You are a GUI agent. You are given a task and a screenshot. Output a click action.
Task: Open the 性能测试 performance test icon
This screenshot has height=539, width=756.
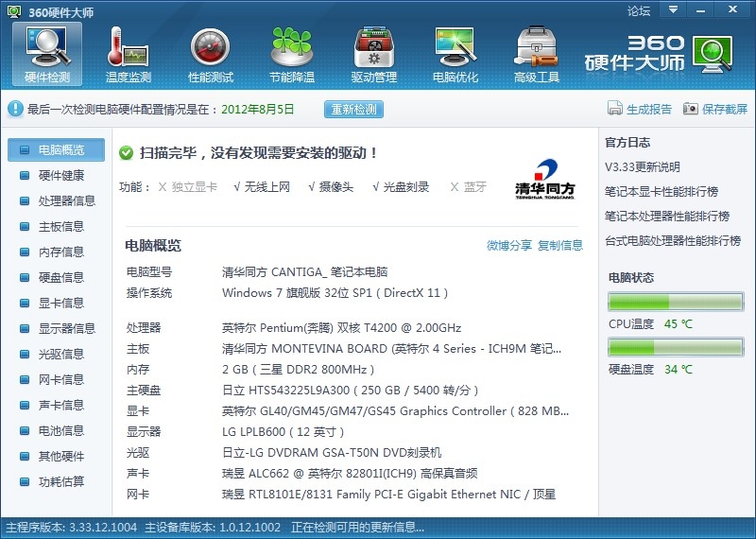[210, 49]
